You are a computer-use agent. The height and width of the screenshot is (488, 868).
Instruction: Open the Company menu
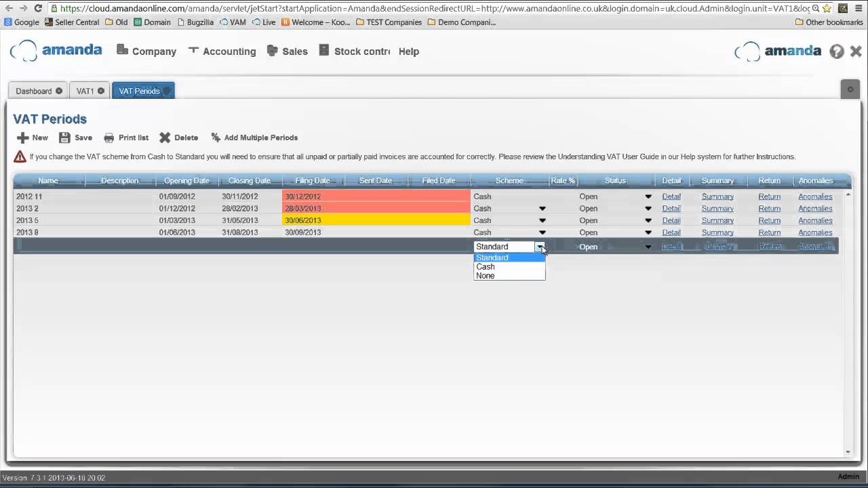(146, 51)
